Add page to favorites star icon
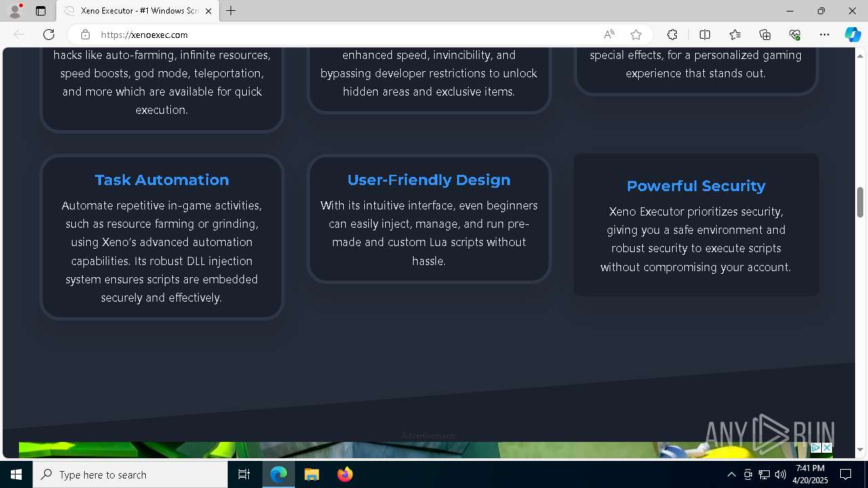868x488 pixels. pyautogui.click(x=635, y=35)
